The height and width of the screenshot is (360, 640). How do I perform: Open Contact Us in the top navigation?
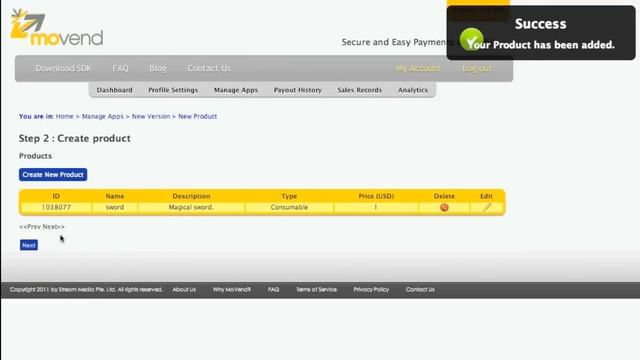(x=209, y=68)
